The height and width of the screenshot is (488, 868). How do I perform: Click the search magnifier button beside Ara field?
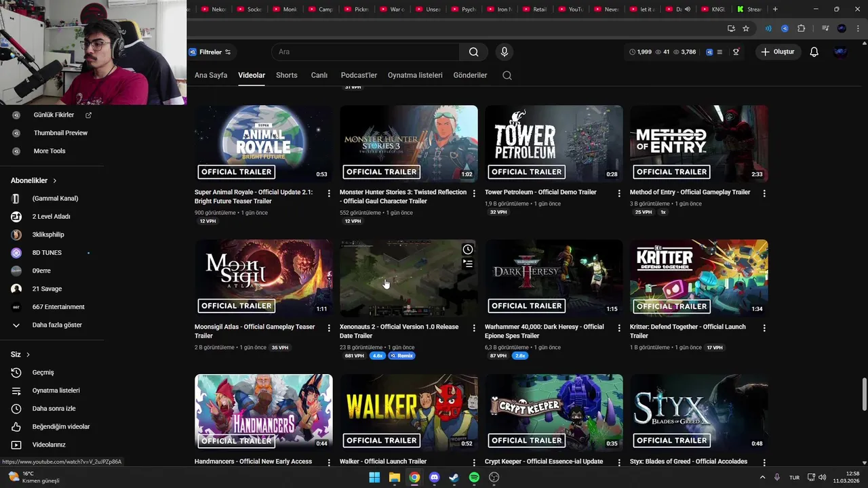click(x=473, y=52)
